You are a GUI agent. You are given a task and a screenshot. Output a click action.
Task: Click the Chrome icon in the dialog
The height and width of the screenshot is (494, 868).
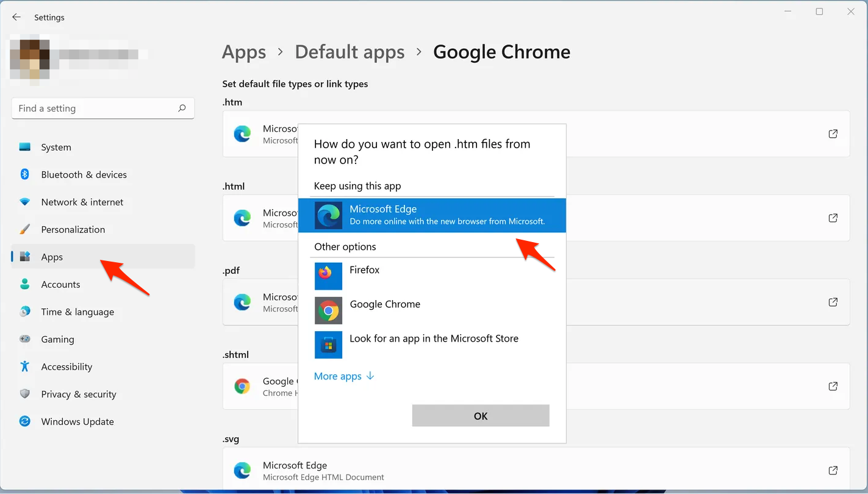click(328, 310)
